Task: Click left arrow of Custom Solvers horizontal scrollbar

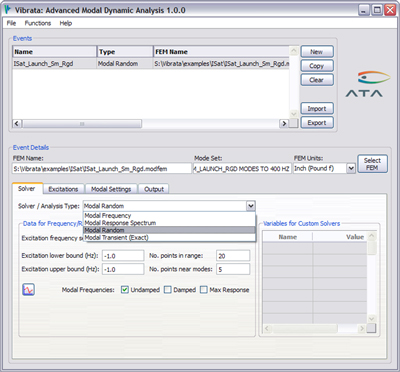Action: 267,328
